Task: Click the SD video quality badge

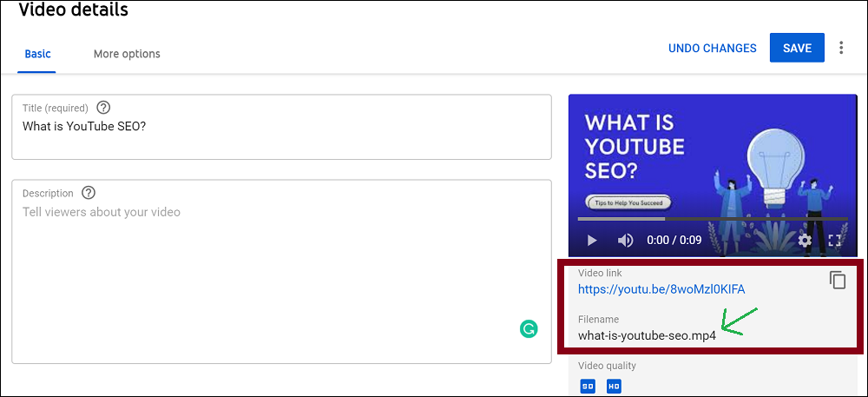Action: [588, 386]
